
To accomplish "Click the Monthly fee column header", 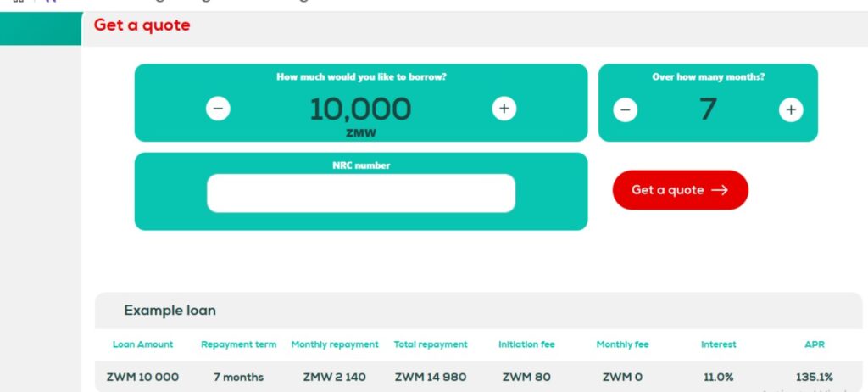I will (x=623, y=344).
